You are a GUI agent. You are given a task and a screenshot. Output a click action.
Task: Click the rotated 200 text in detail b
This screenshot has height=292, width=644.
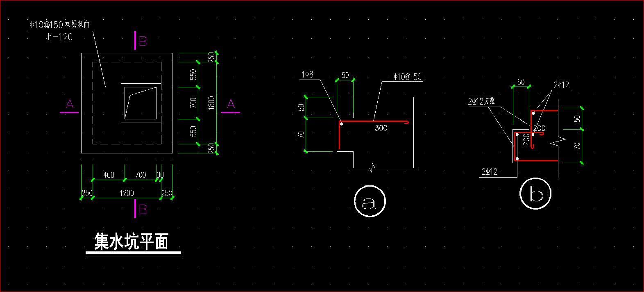click(526, 139)
